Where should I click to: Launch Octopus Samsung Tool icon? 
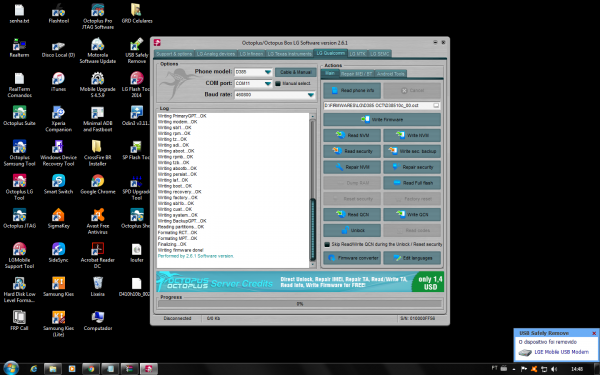tap(19, 153)
